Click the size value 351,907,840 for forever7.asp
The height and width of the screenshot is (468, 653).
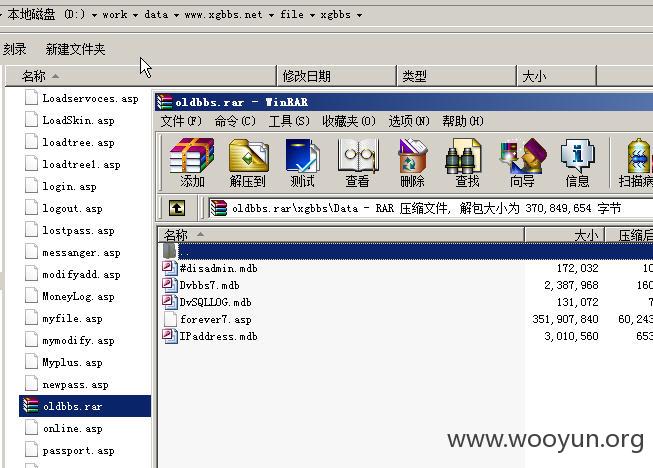[566, 319]
